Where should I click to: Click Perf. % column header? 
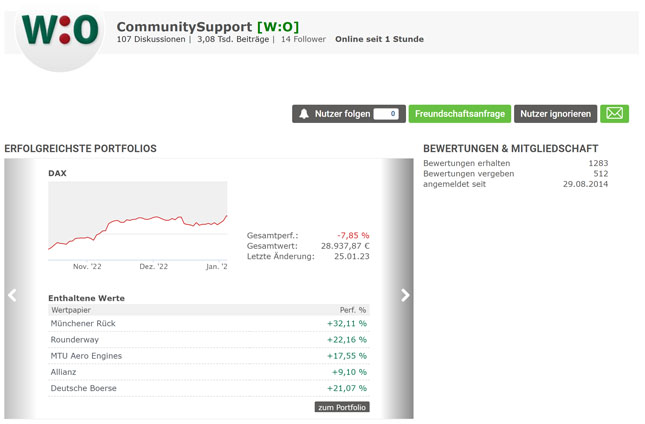[353, 310]
